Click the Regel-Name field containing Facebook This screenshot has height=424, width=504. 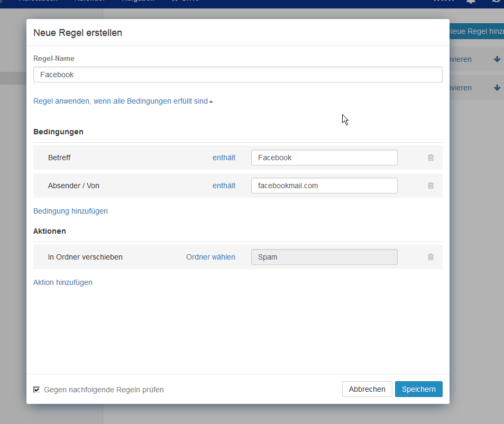point(237,75)
